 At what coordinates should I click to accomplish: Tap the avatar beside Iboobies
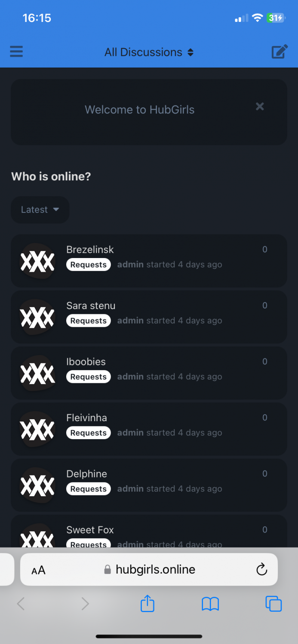click(x=37, y=374)
